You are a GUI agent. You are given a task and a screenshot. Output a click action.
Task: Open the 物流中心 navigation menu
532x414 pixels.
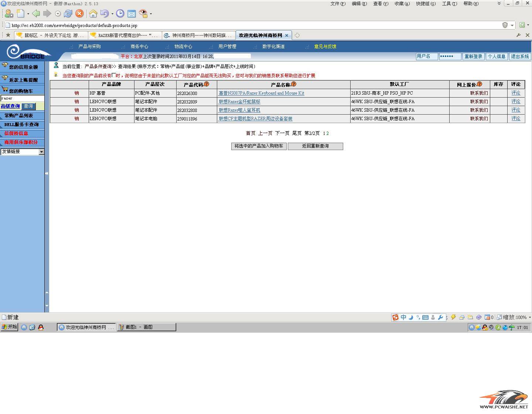(183, 47)
